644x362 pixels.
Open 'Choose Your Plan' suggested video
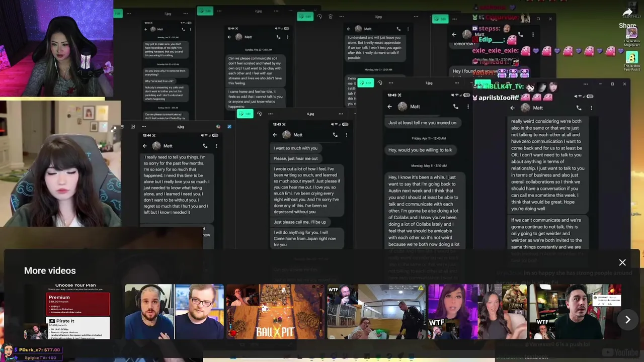73,312
